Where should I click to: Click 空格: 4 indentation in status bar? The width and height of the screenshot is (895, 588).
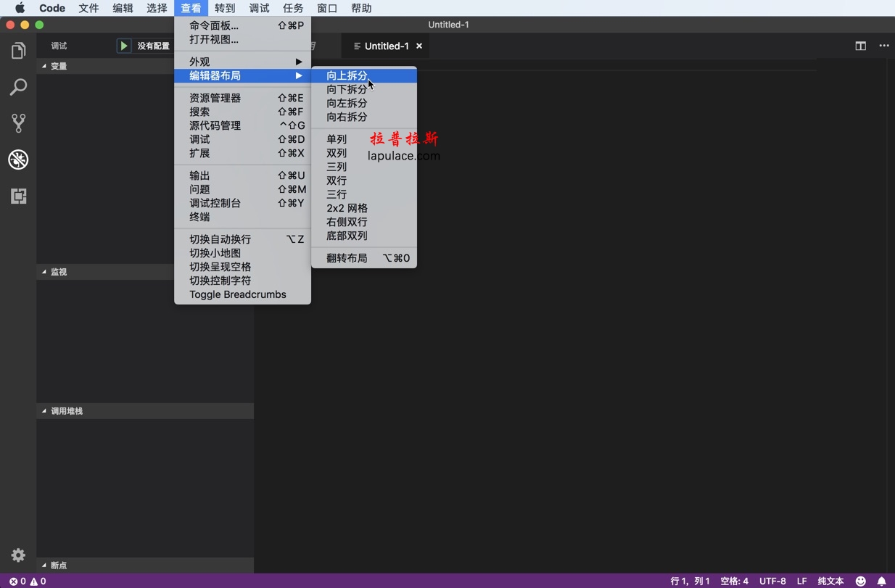[x=734, y=581]
